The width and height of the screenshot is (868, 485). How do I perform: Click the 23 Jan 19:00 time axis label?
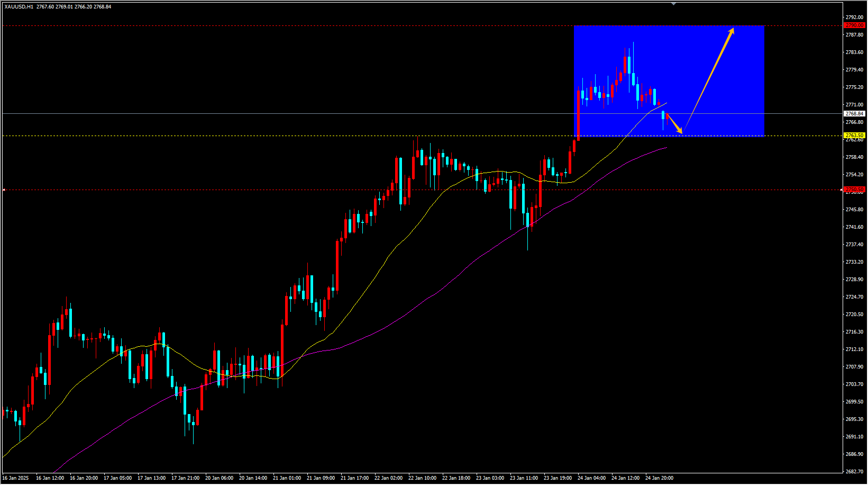[x=558, y=478]
